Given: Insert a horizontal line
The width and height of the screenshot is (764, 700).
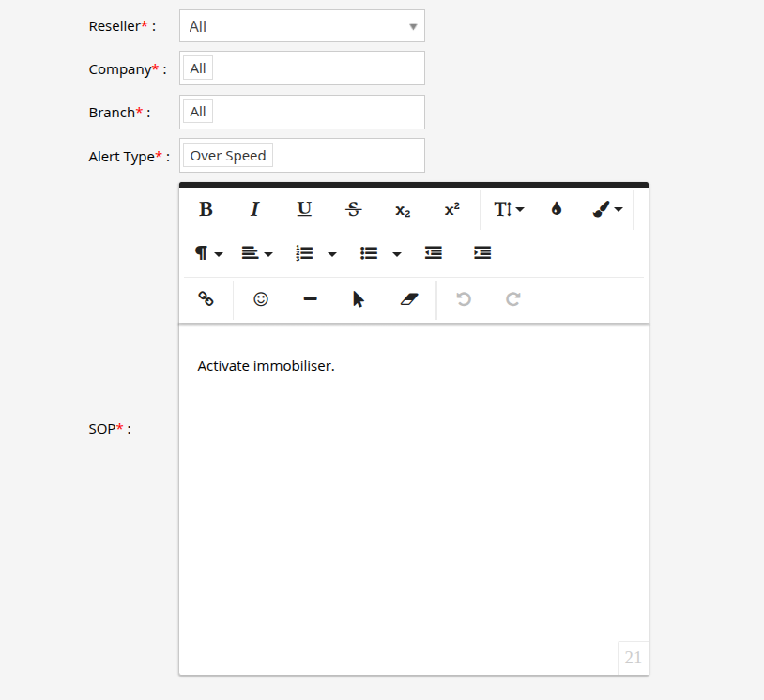Looking at the screenshot, I should [x=310, y=299].
